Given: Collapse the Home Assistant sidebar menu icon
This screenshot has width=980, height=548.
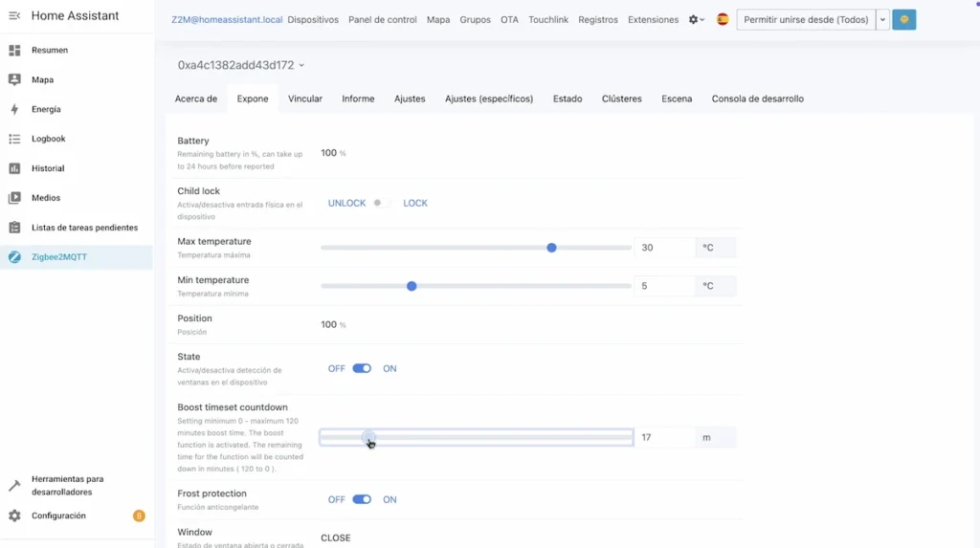Looking at the screenshot, I should [14, 16].
